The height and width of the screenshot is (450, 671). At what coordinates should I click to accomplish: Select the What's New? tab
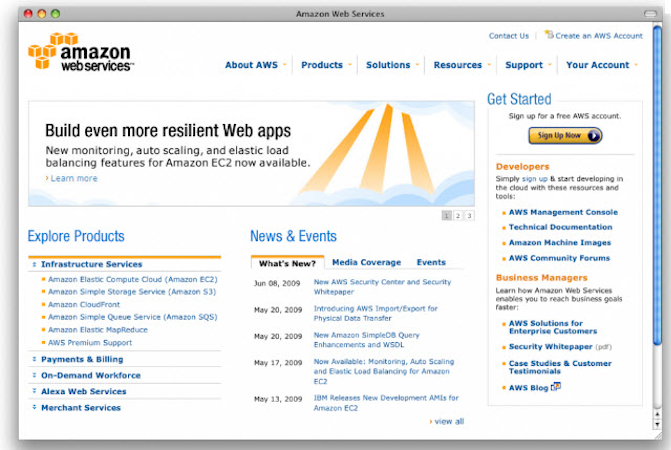(x=287, y=263)
